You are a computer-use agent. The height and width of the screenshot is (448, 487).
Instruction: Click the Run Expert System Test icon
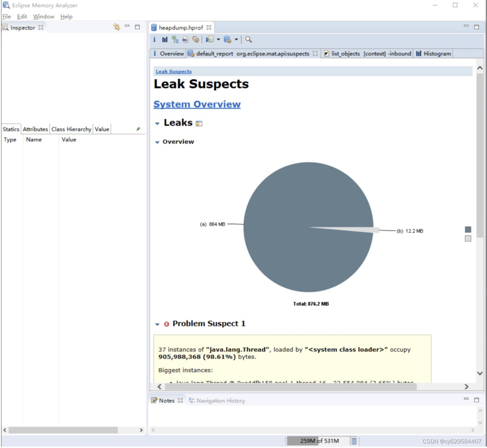pyautogui.click(x=210, y=39)
